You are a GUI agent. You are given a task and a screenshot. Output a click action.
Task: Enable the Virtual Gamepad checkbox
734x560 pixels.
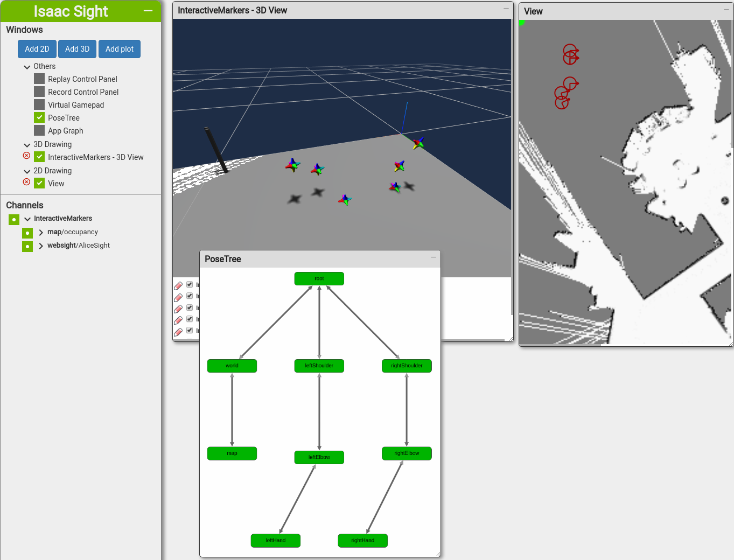coord(39,104)
